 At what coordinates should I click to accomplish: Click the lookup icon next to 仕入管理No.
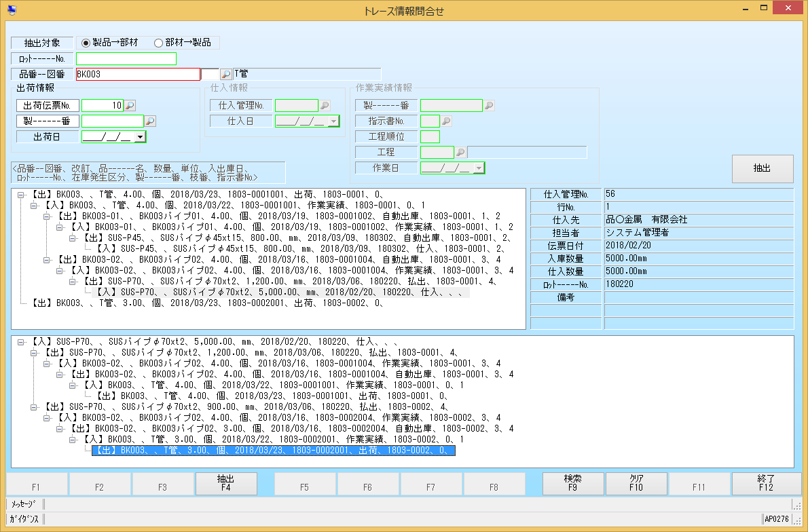click(325, 105)
